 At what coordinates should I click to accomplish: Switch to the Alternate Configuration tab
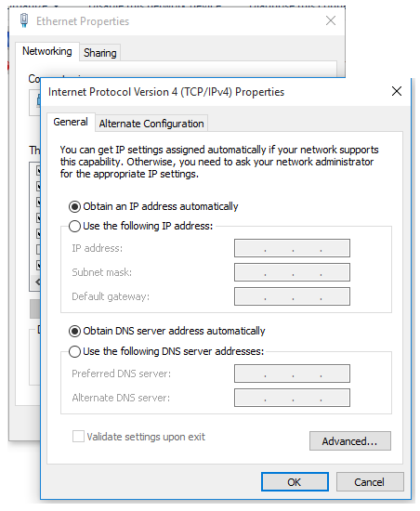click(x=151, y=124)
